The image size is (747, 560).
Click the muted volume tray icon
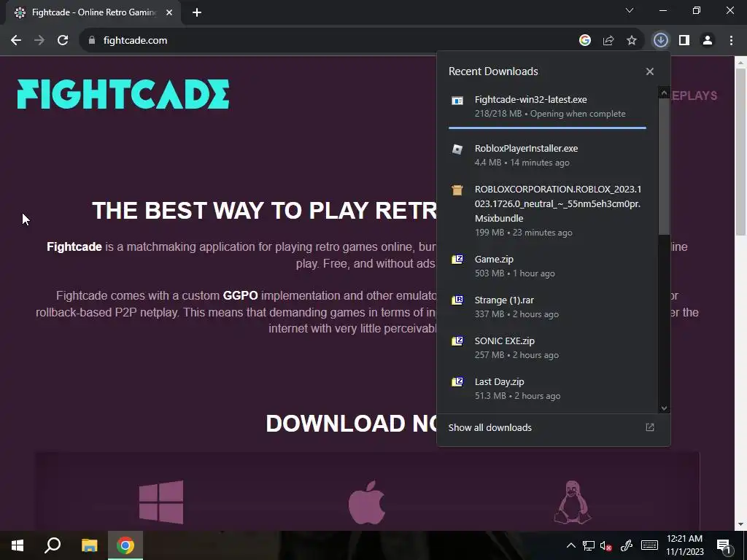tap(606, 545)
